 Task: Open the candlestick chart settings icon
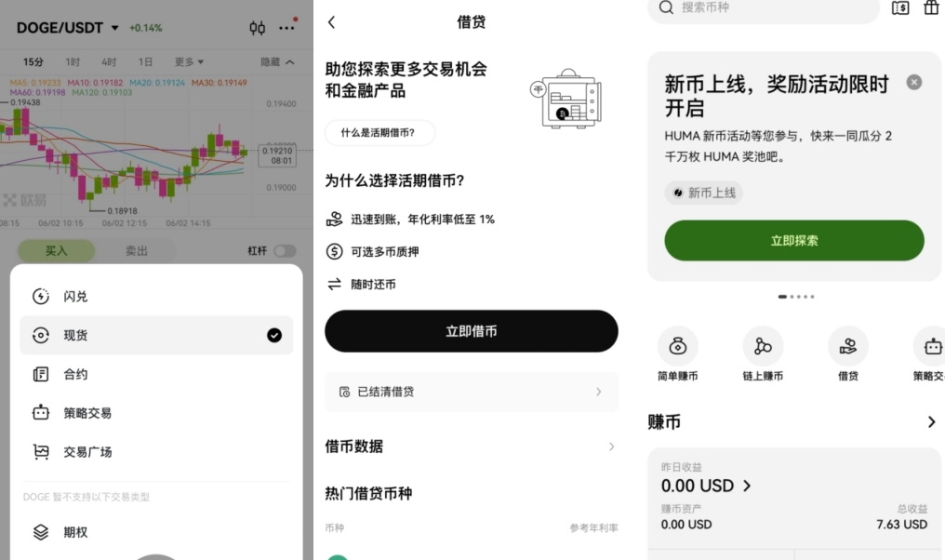tap(258, 28)
